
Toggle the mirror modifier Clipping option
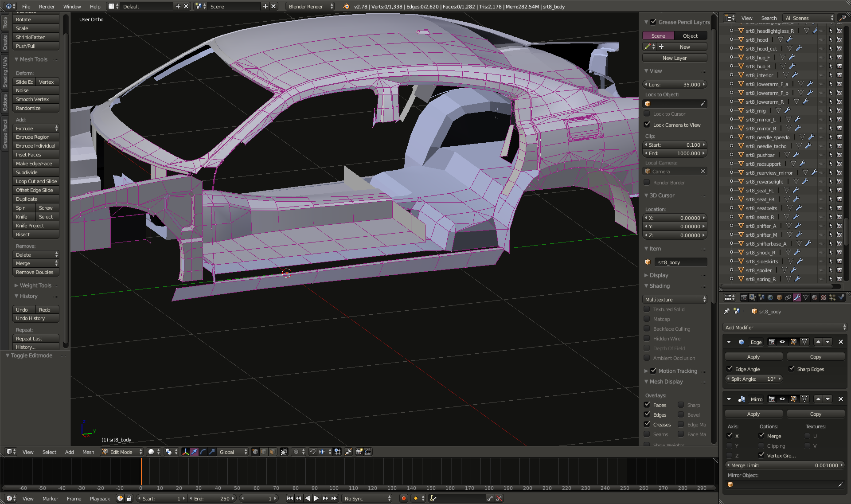[761, 446]
